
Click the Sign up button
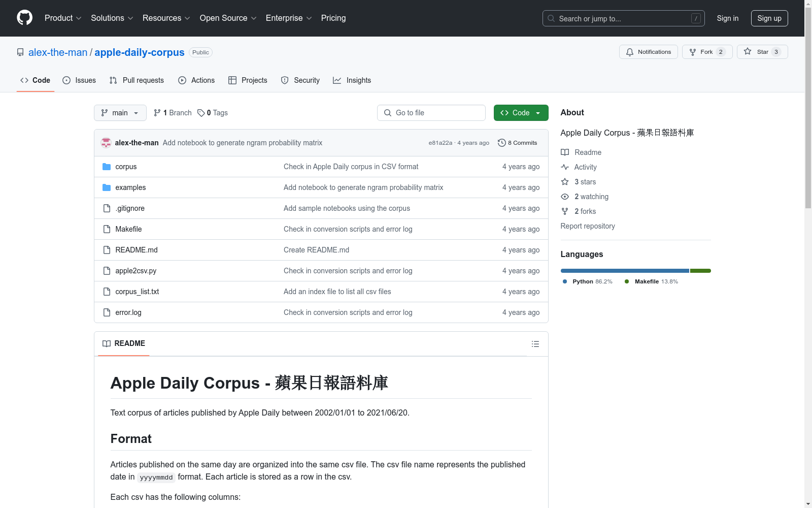[x=769, y=18]
